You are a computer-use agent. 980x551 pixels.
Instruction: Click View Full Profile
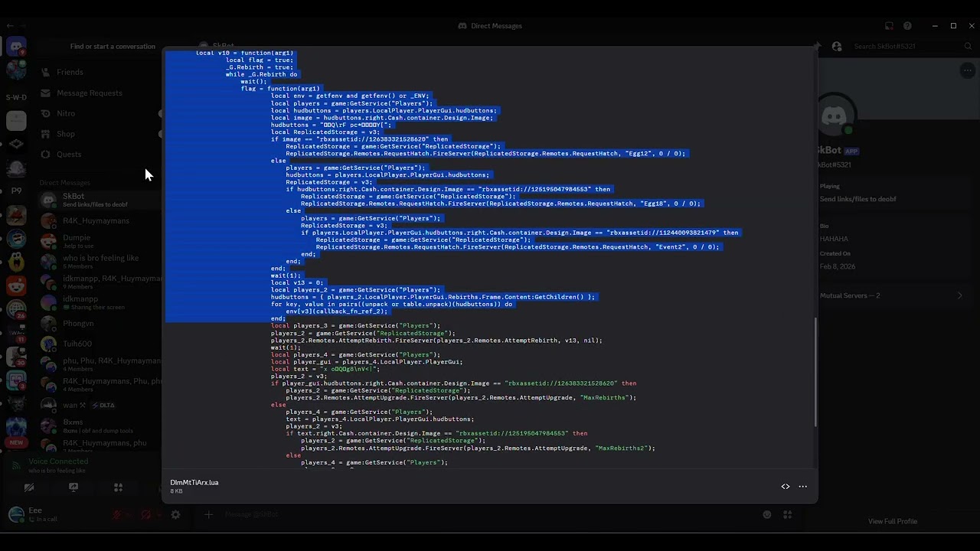click(893, 522)
